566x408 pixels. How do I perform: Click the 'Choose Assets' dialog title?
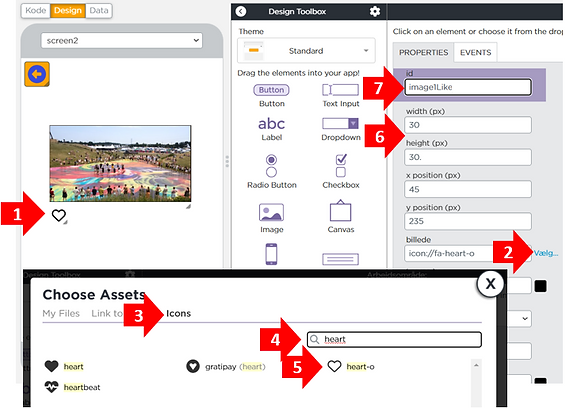(94, 295)
